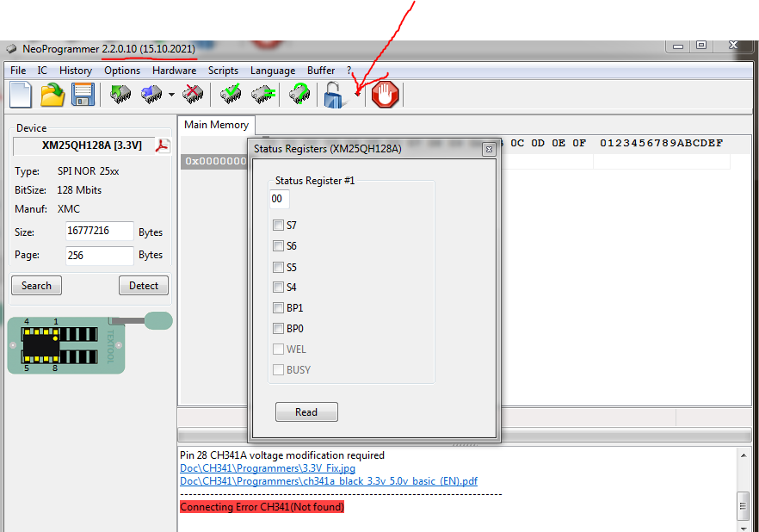Create a new blank buffer file
This screenshot has width=759, height=532.
coord(21,95)
